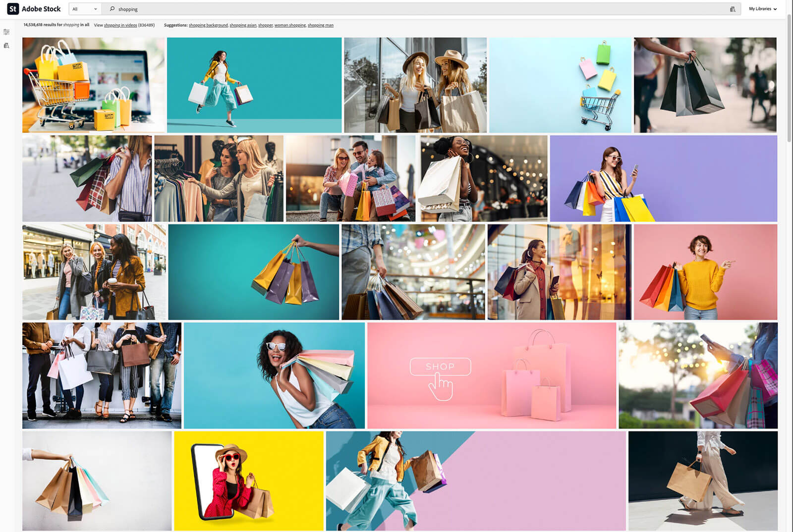Click the visual search icon in search bar
Viewport: 793px width, 532px height.
733,9
